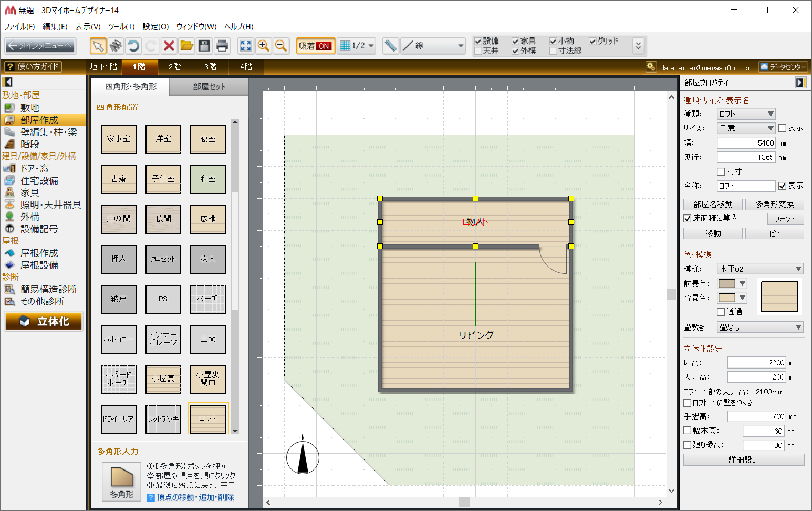
Task: Click the print icon in toolbar
Action: click(222, 46)
